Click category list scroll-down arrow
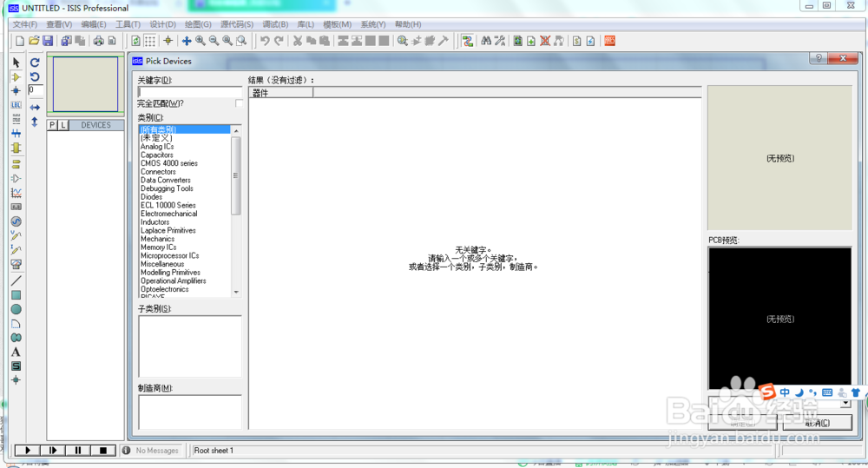 (236, 292)
